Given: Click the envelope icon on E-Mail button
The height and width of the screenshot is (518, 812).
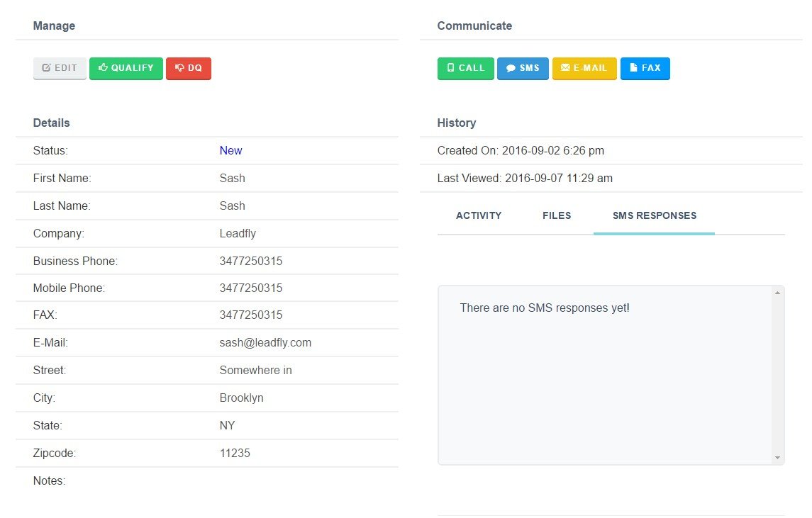Looking at the screenshot, I should point(565,68).
